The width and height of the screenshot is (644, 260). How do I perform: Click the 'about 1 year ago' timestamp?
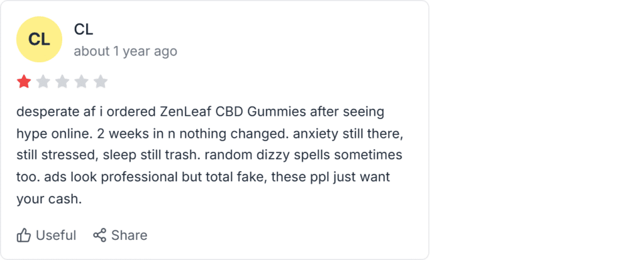click(126, 52)
